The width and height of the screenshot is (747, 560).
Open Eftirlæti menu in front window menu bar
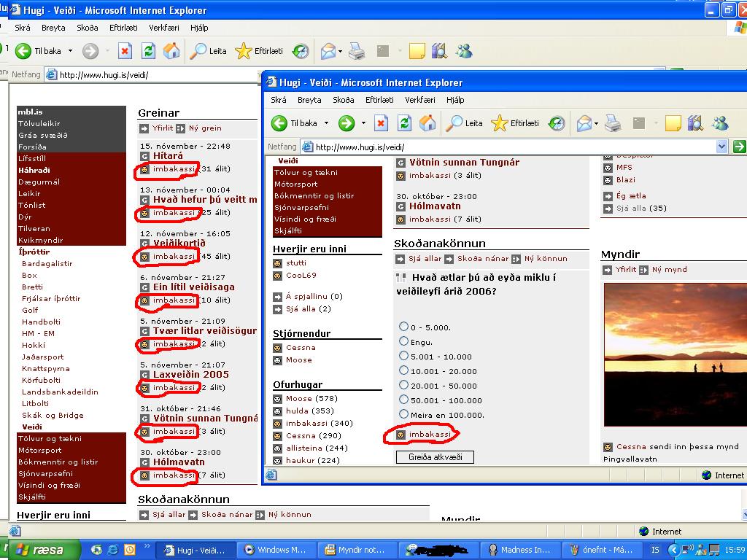[379, 100]
